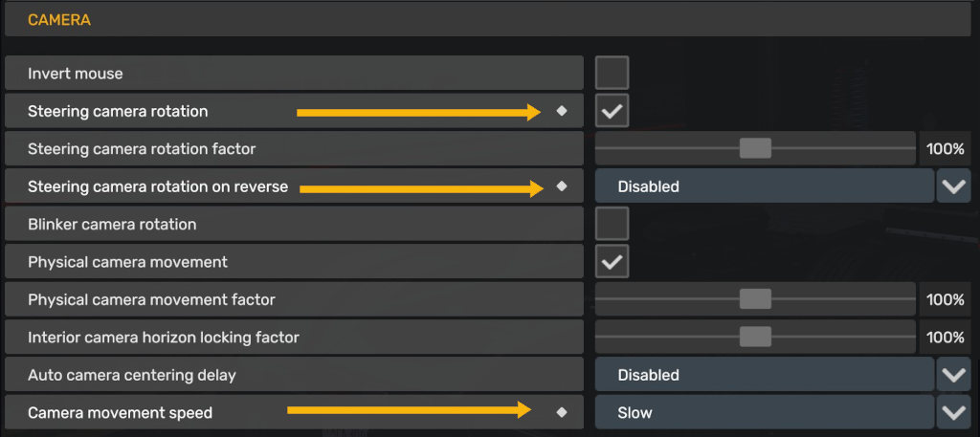Click diamond marker beside Camera movement speed
The width and height of the screenshot is (980, 437).
562,412
